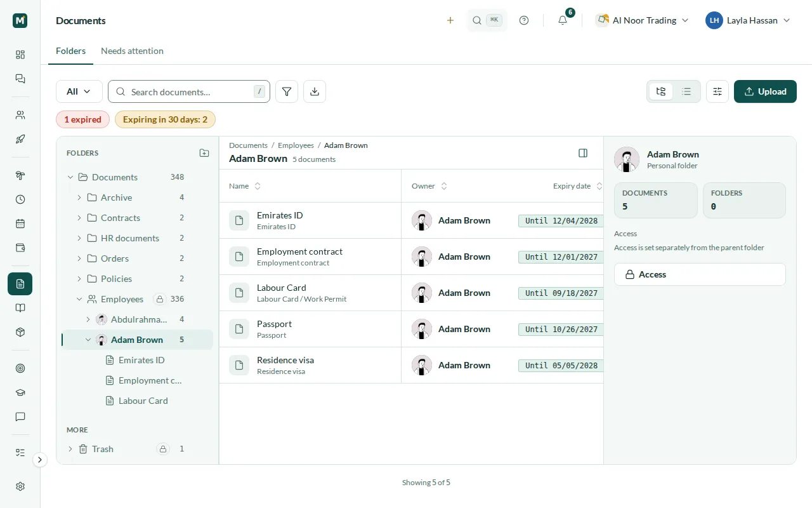Open Al Noor Trading company dropdown

coord(643,20)
